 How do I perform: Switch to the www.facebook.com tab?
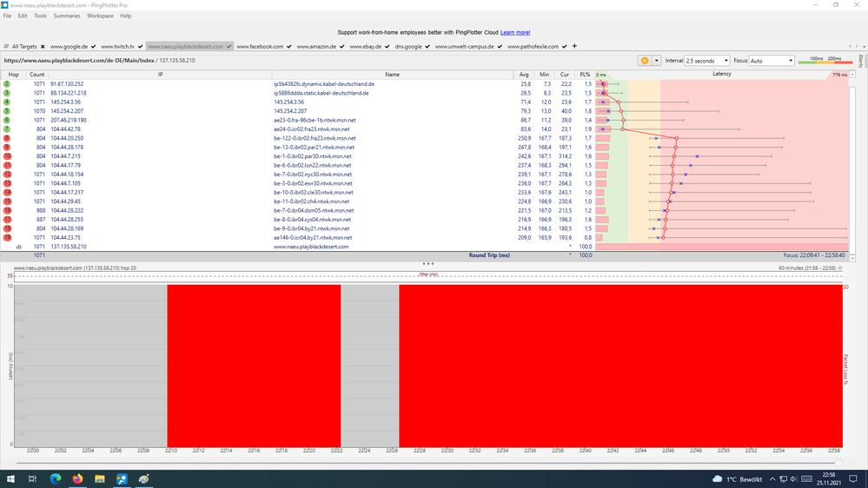click(260, 47)
